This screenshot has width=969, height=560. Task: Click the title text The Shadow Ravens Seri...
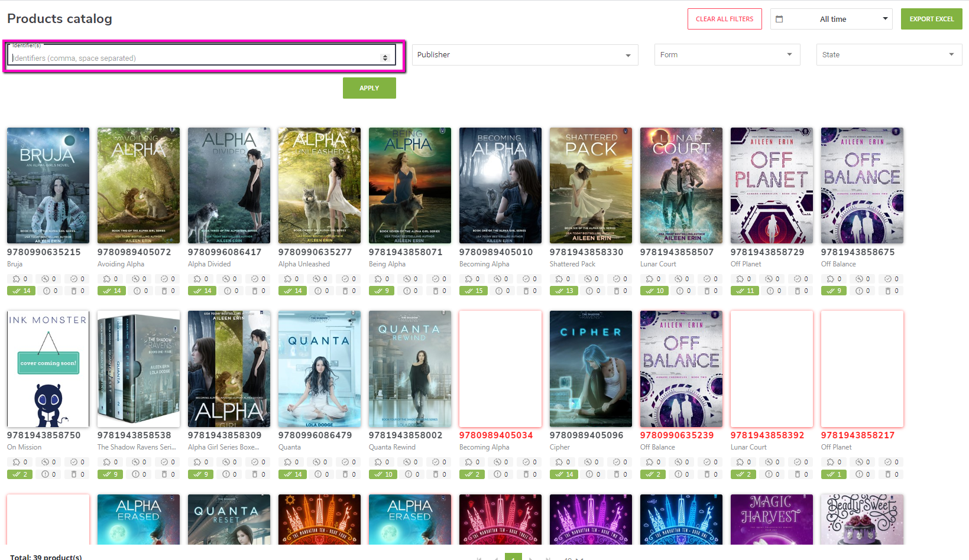click(137, 447)
